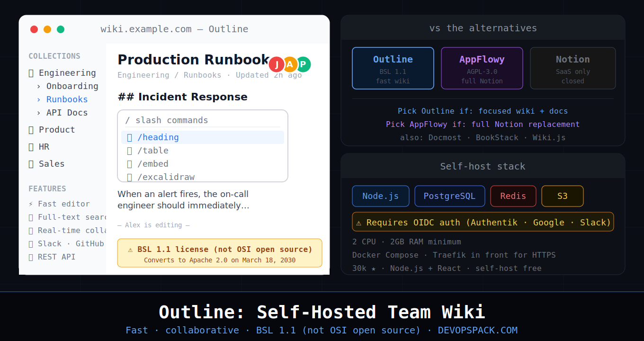Viewport: 644px width, 341px height.
Task: Click the icon beside Engineering in the sidebar
Action: tap(31, 73)
